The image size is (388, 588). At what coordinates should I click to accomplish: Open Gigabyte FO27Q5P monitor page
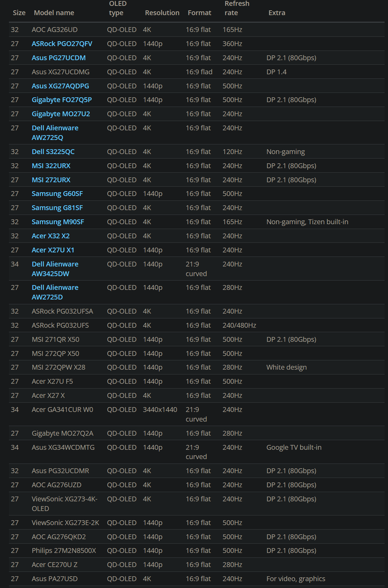(x=62, y=100)
